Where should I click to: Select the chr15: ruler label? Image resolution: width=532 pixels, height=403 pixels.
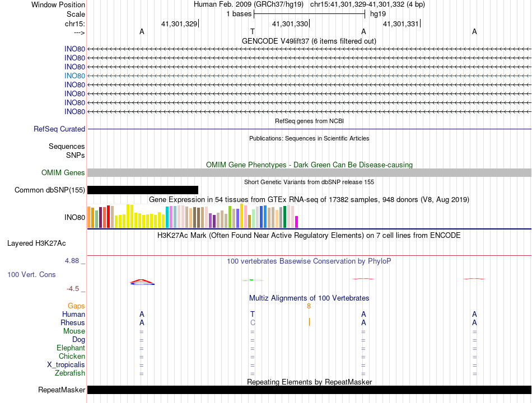75,24
